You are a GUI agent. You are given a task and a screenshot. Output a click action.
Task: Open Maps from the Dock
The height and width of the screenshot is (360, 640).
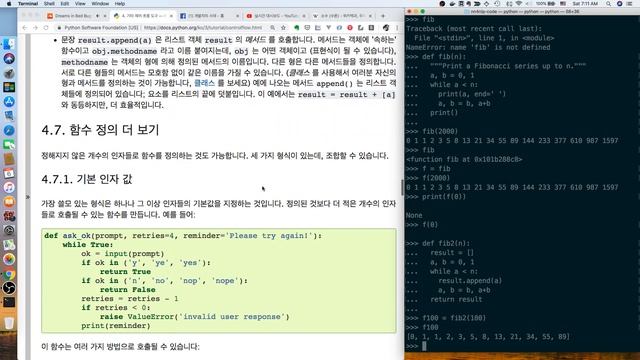pos(9,244)
